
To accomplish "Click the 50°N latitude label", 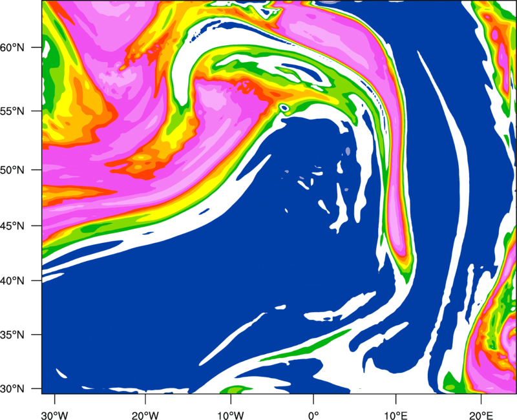I will click(x=12, y=170).
